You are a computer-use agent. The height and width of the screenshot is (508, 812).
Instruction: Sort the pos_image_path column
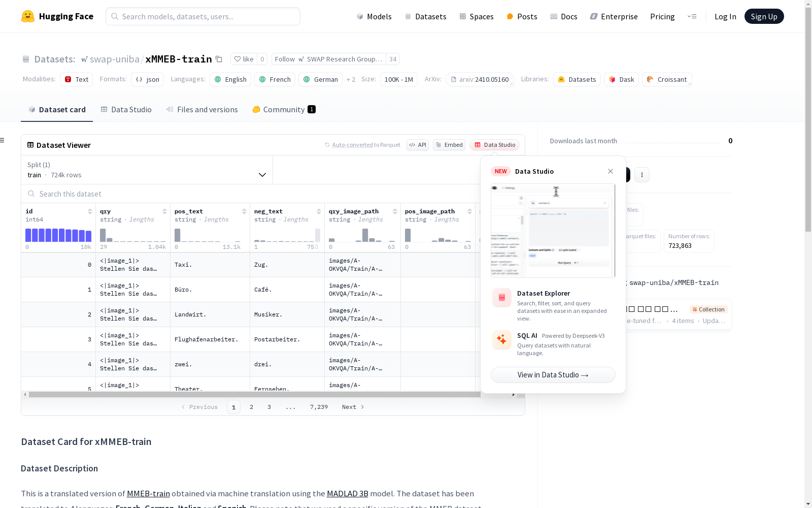coord(469,211)
